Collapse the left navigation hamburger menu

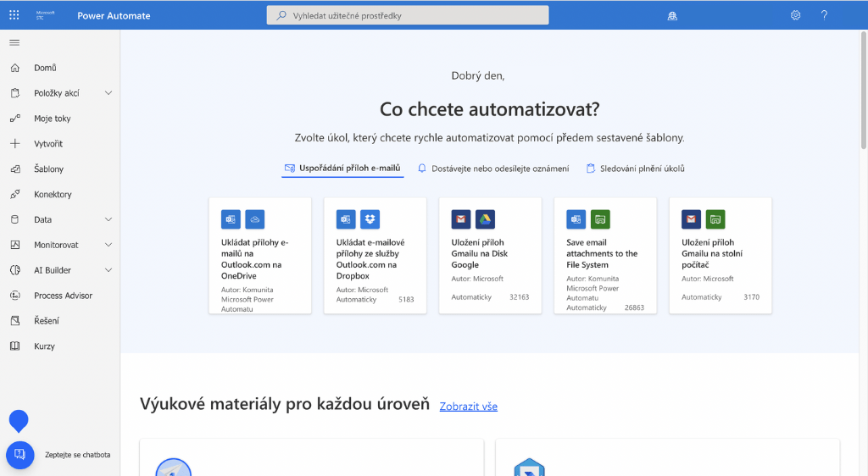[x=14, y=42]
